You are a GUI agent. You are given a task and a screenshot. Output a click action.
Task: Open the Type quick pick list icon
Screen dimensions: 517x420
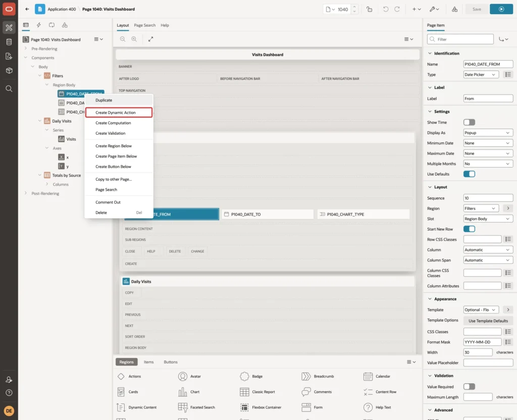[x=508, y=75]
